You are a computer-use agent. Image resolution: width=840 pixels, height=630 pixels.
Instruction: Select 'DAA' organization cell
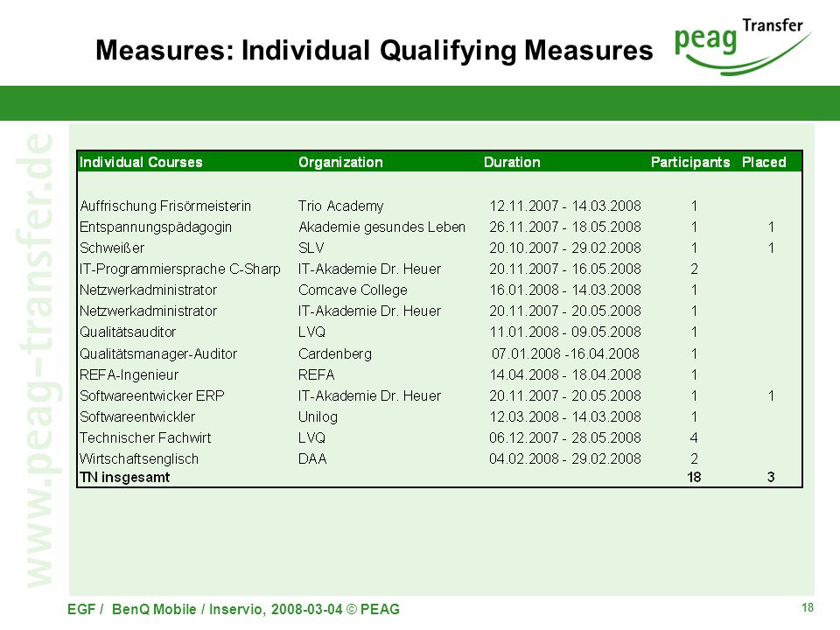[x=312, y=459]
